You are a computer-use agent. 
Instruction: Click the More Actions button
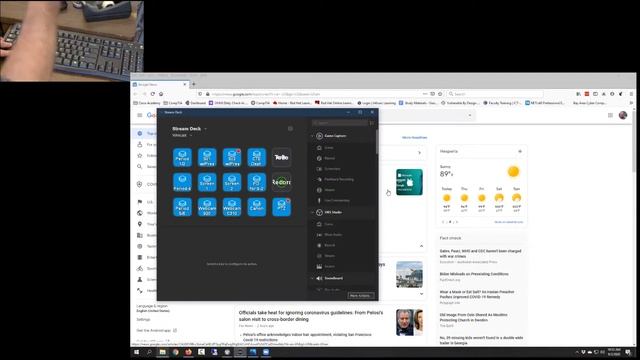pyautogui.click(x=360, y=296)
